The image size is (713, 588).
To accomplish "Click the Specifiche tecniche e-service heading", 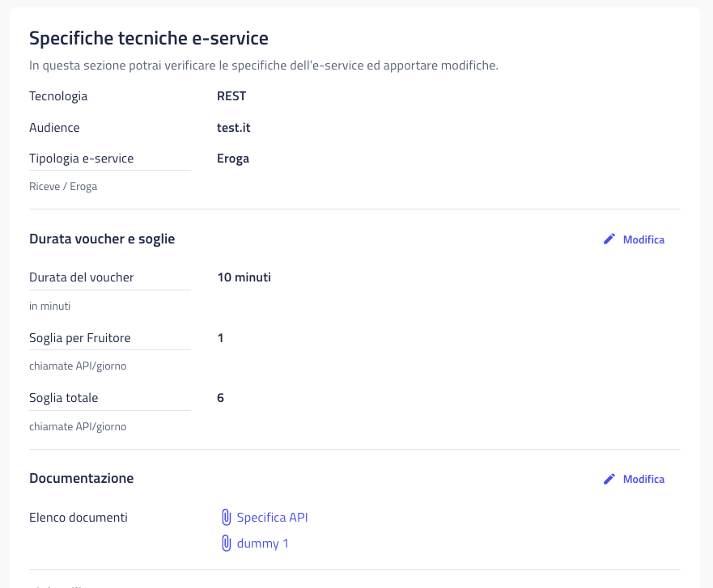I will (x=149, y=38).
